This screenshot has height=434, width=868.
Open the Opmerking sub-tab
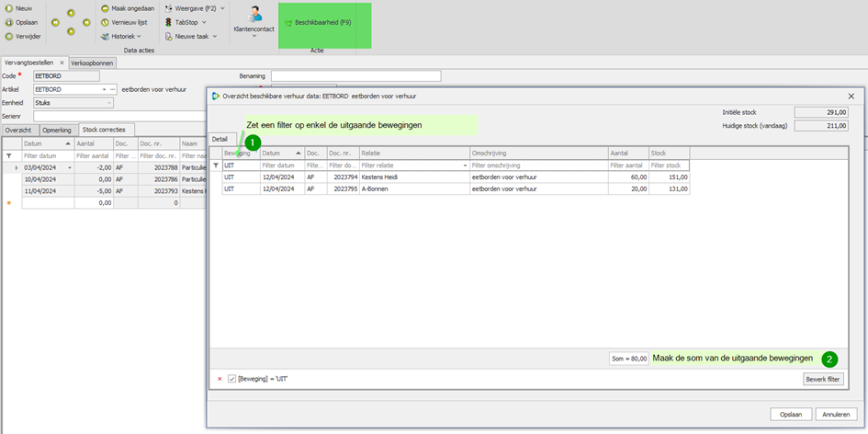pos(58,130)
